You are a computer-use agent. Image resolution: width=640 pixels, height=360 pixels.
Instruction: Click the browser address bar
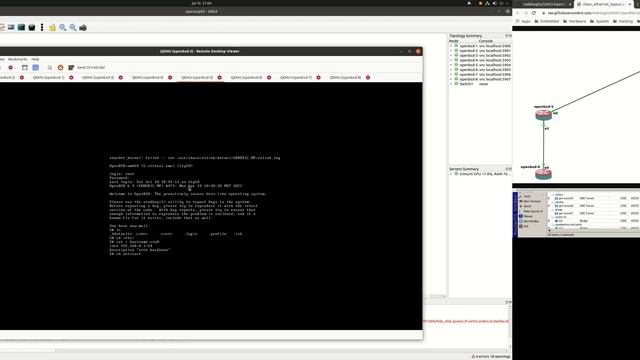(x=592, y=13)
